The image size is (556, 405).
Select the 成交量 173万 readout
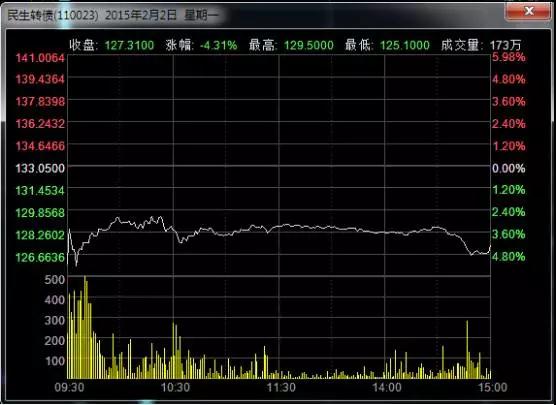tap(481, 45)
